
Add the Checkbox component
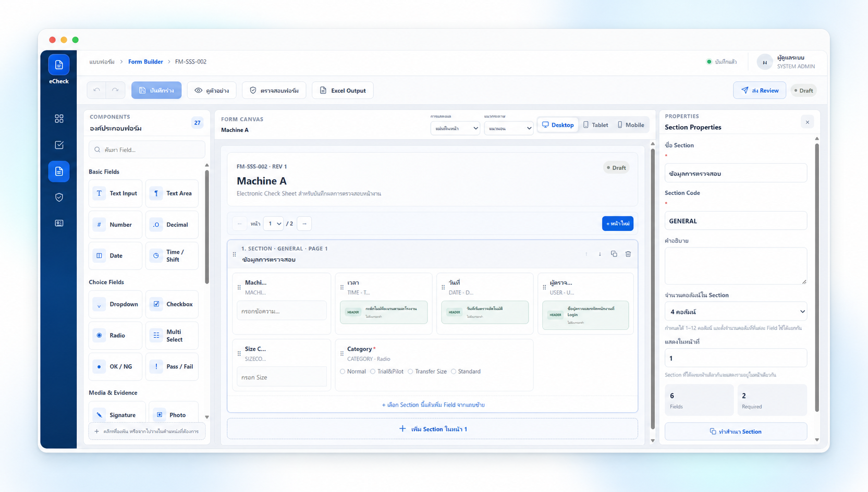pyautogui.click(x=172, y=304)
